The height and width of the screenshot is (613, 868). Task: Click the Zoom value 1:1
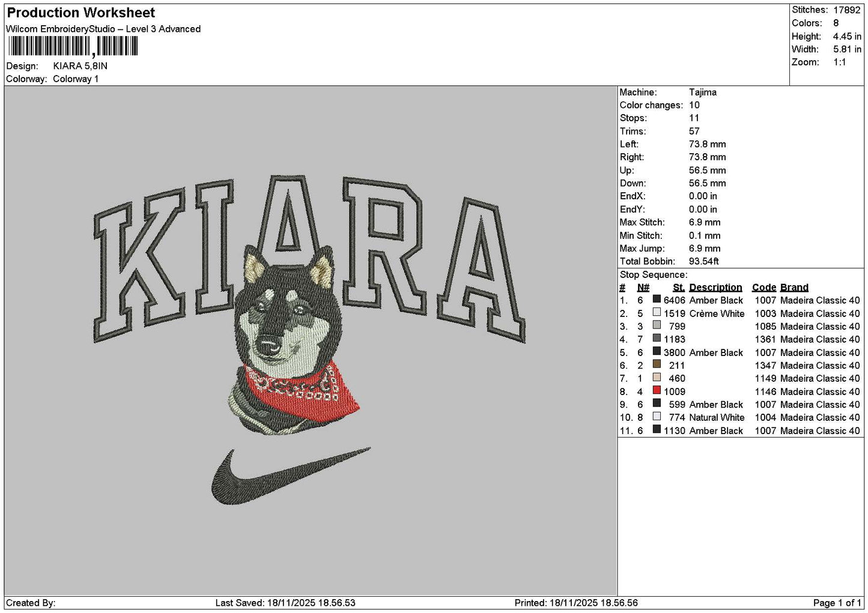(839, 62)
